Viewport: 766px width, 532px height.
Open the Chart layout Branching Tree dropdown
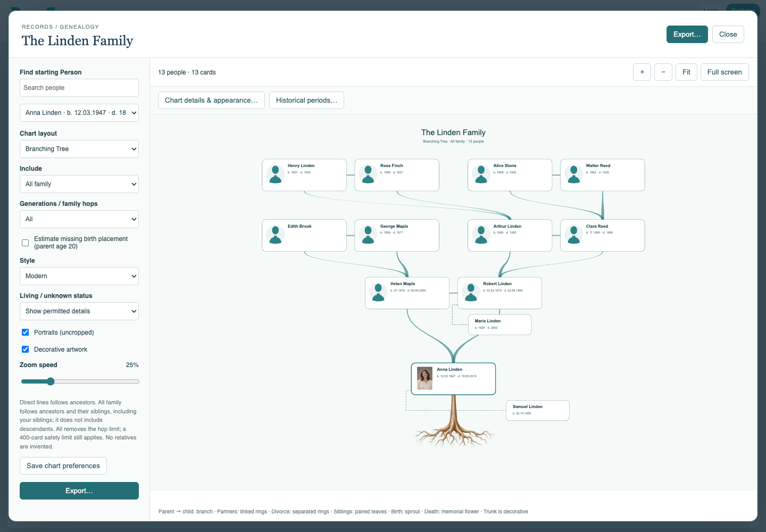tap(79, 149)
